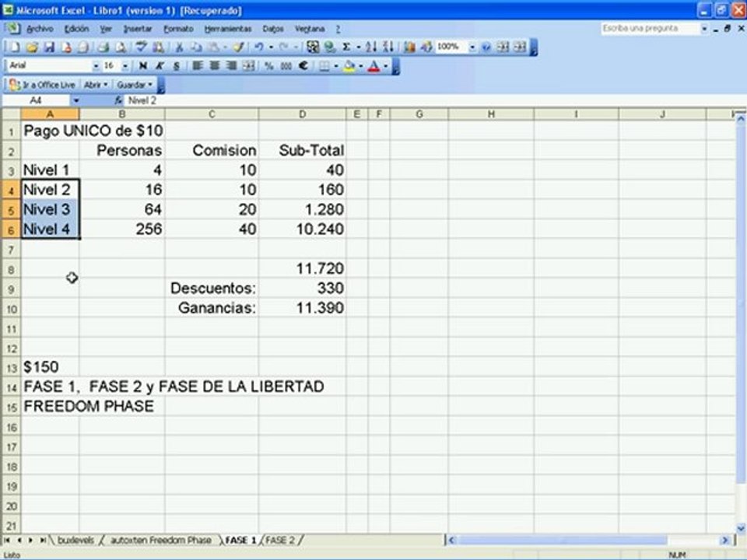Click Merge and Center icon
The width and height of the screenshot is (747, 560).
coord(247,66)
